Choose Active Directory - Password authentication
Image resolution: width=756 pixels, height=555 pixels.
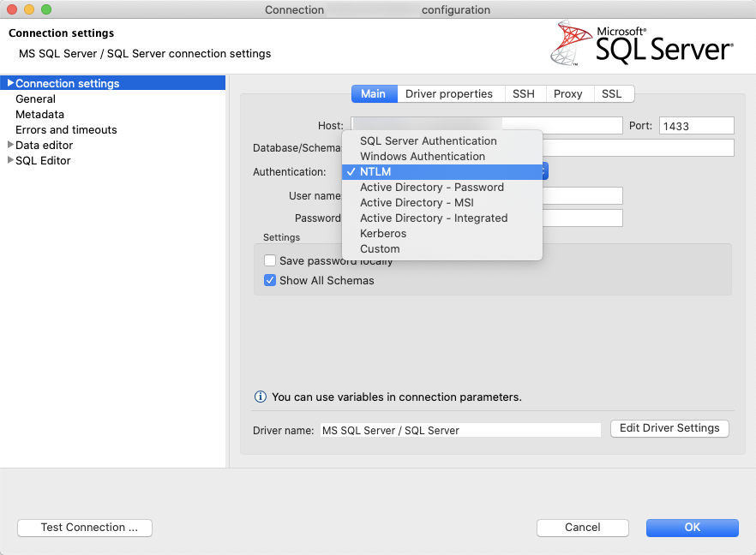[x=432, y=187]
